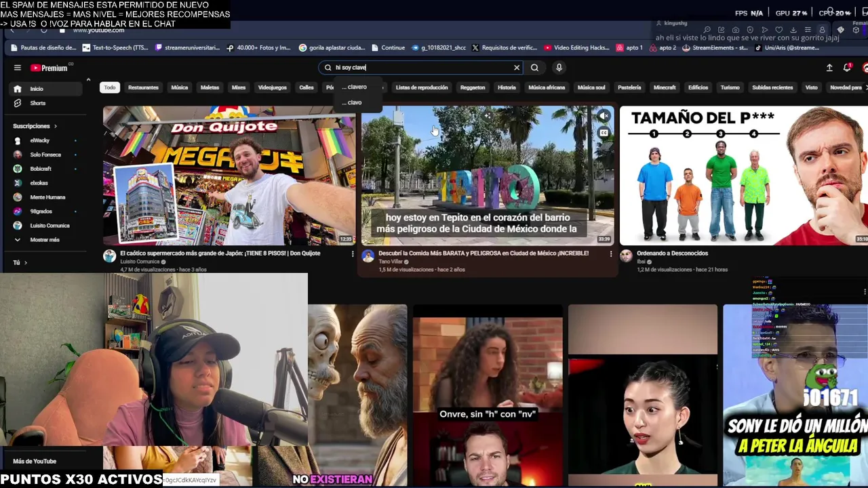Viewport: 868px width, 488px height.
Task: Open the 'Video Editing Hacks' bookmark
Action: point(576,48)
